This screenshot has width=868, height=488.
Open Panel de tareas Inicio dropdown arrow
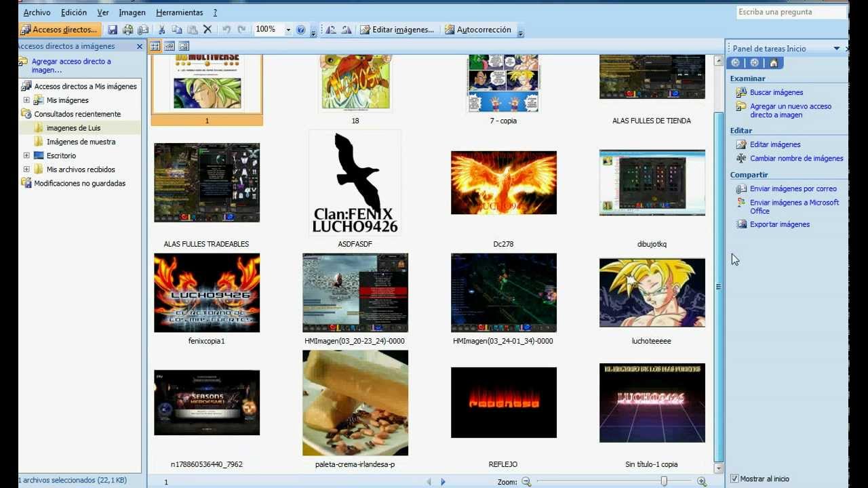pyautogui.click(x=837, y=48)
